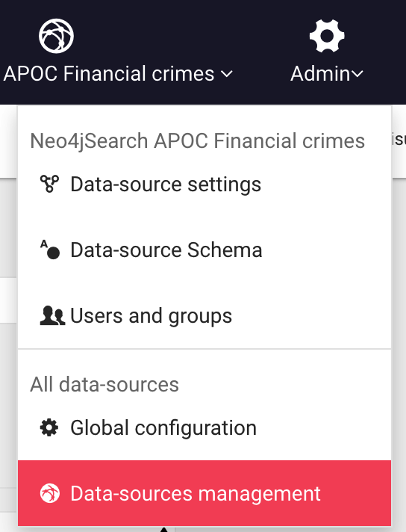The image size is (406, 532).
Task: Click the Admin label in top bar
Action: coord(320,74)
